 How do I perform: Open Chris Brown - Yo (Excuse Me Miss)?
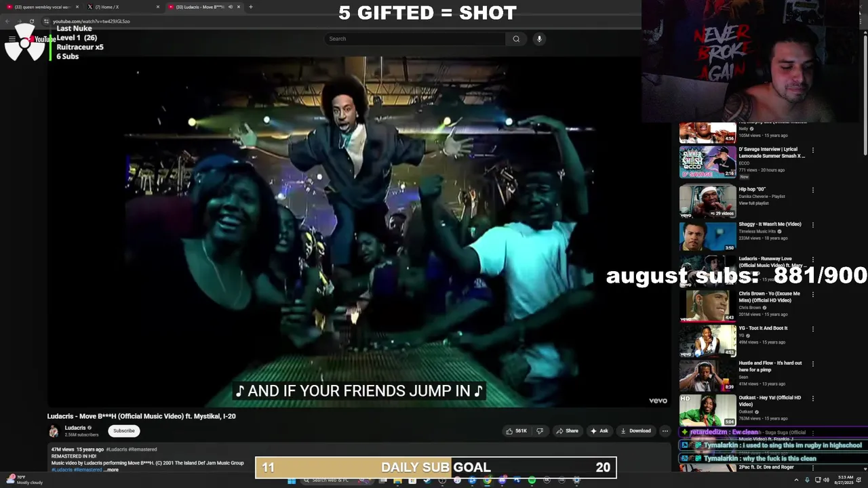pos(769,297)
